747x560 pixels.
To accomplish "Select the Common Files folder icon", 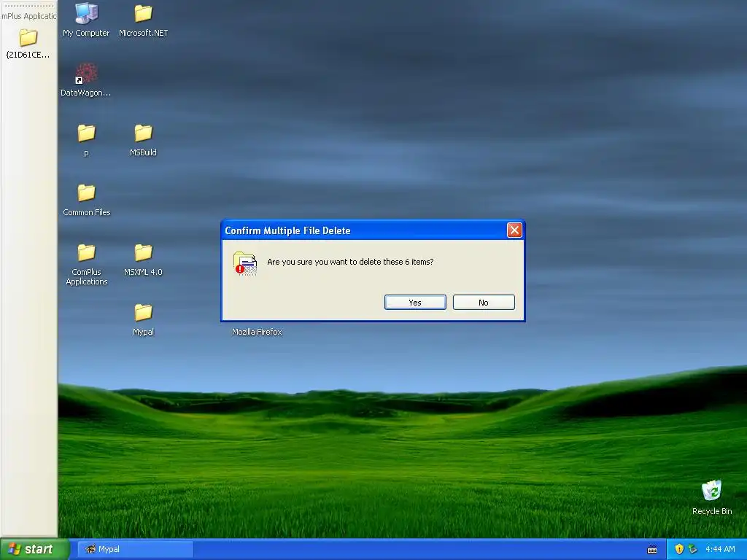I will click(86, 200).
